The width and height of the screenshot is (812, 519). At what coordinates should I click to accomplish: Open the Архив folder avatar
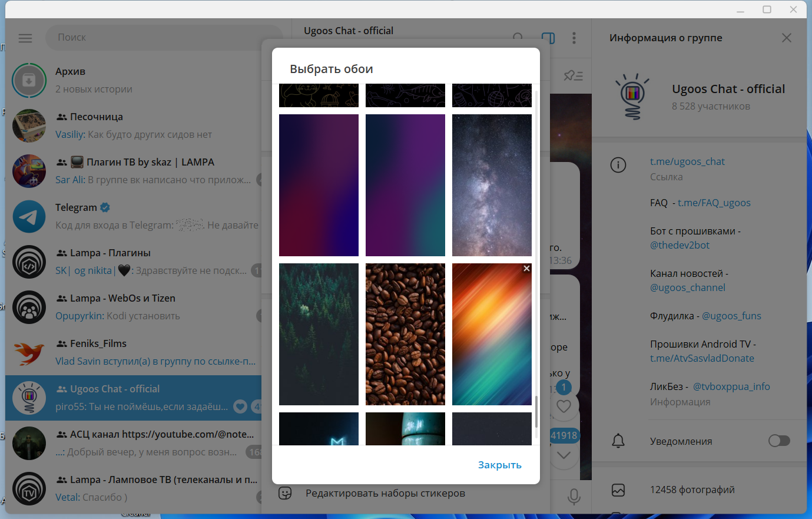pyautogui.click(x=29, y=80)
